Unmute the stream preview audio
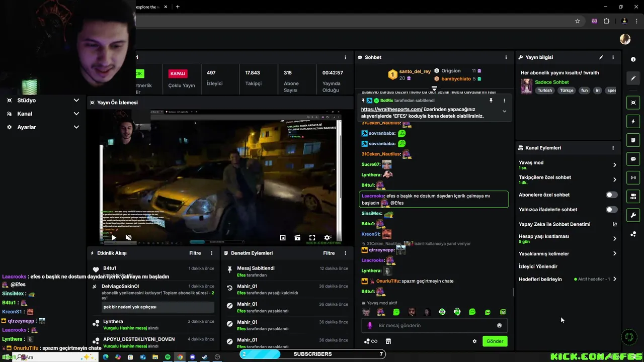 point(128,238)
